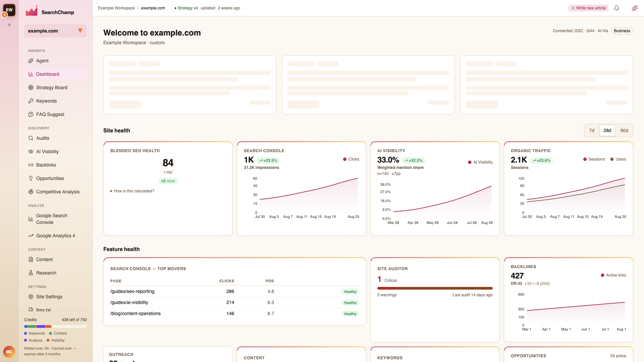Click '5 warnings' in Site Auditor
Image resolution: width=644 pixels, height=362 pixels.
click(387, 295)
